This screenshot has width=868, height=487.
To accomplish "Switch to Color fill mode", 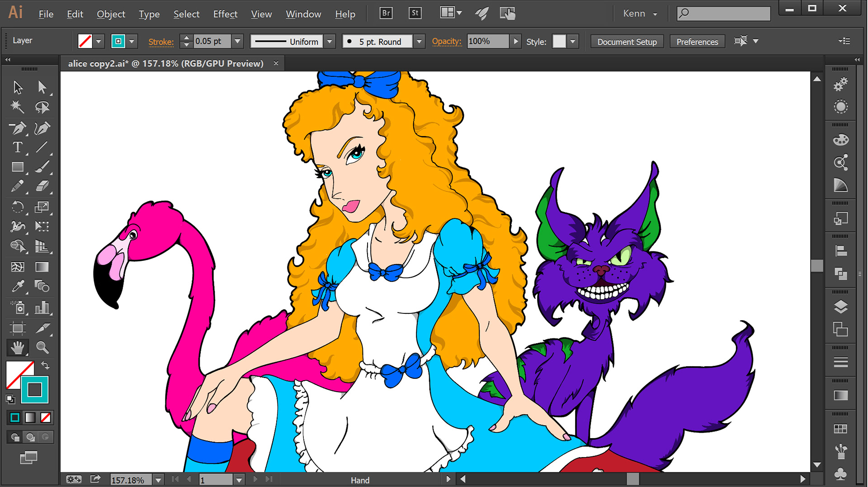I will click(15, 418).
